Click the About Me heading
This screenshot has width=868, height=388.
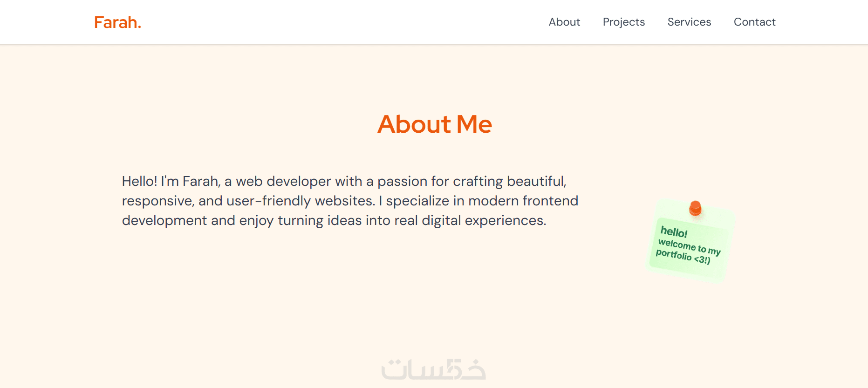tap(434, 124)
